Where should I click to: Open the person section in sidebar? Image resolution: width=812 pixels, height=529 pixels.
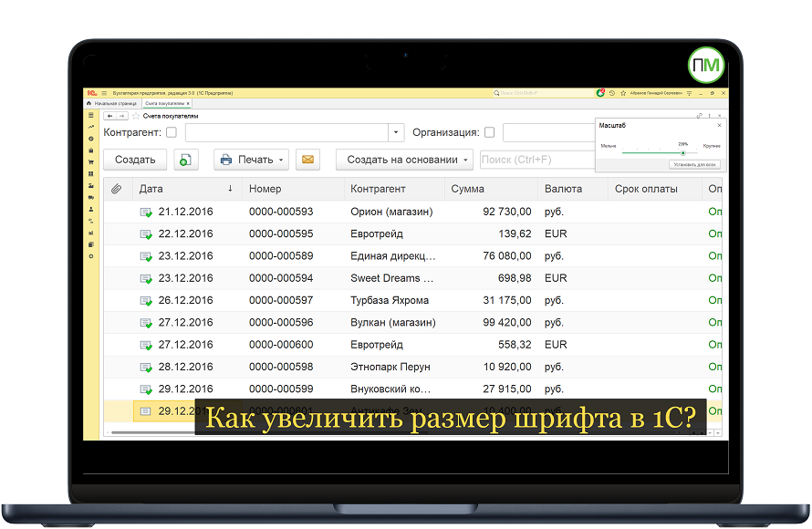[x=91, y=209]
